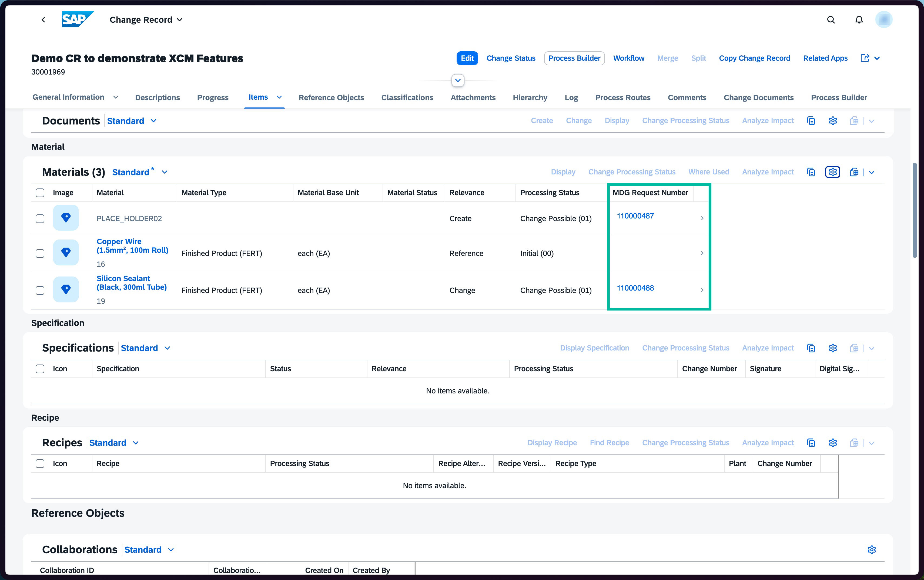This screenshot has width=924, height=580.
Task: Export the Documents table to spreadsheet
Action: (x=854, y=121)
